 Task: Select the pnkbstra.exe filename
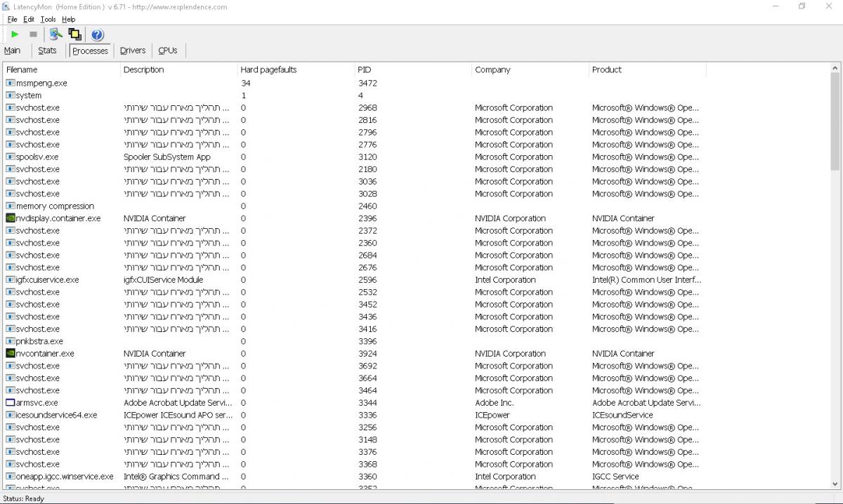39,341
